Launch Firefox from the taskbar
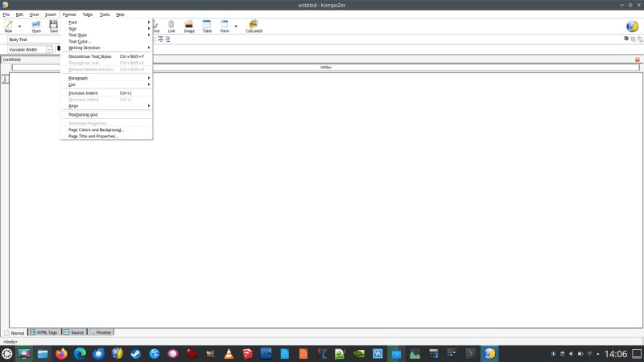 click(x=62, y=353)
